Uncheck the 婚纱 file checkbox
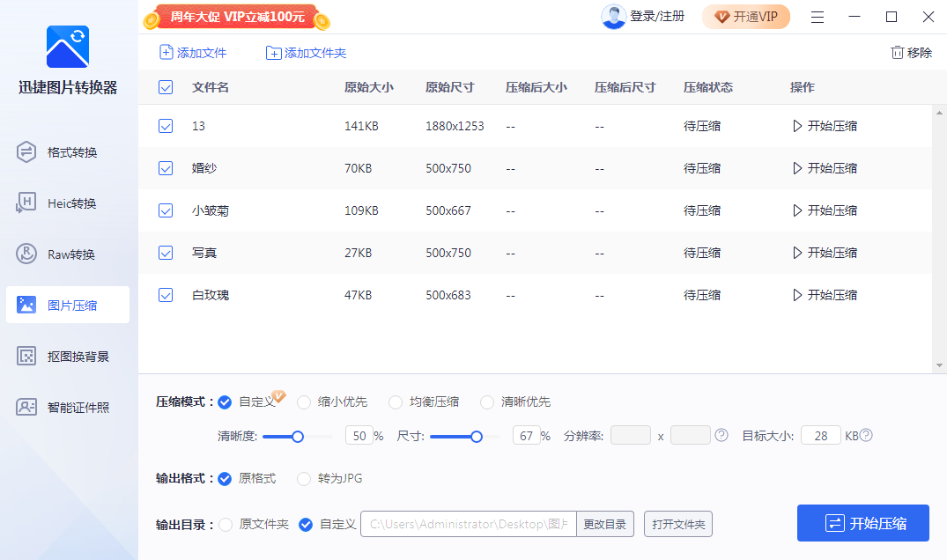Viewport: 947px width, 560px height. (166, 168)
